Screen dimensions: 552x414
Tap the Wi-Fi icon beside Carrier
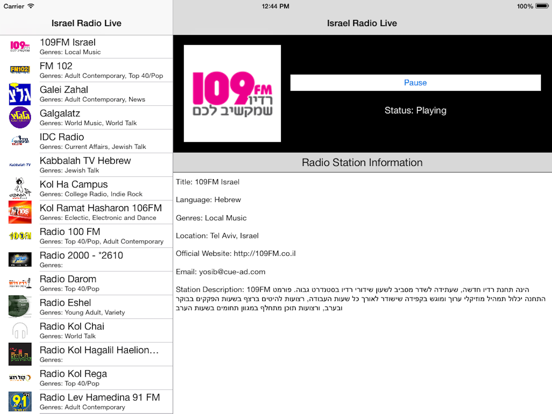coord(31,6)
